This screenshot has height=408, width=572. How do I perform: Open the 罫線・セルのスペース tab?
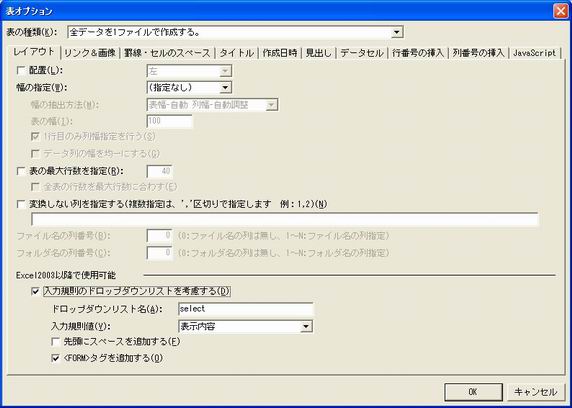[167, 53]
